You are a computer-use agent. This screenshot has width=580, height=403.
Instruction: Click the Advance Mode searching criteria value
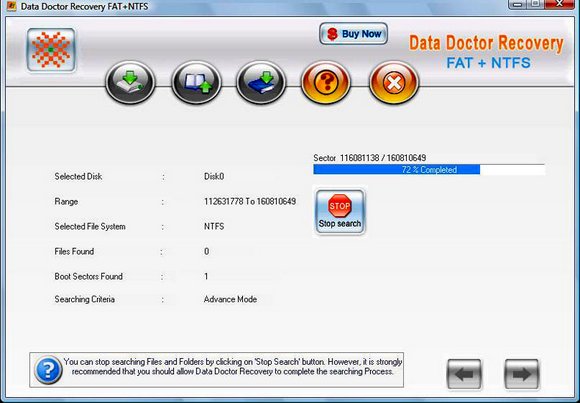tap(230, 299)
